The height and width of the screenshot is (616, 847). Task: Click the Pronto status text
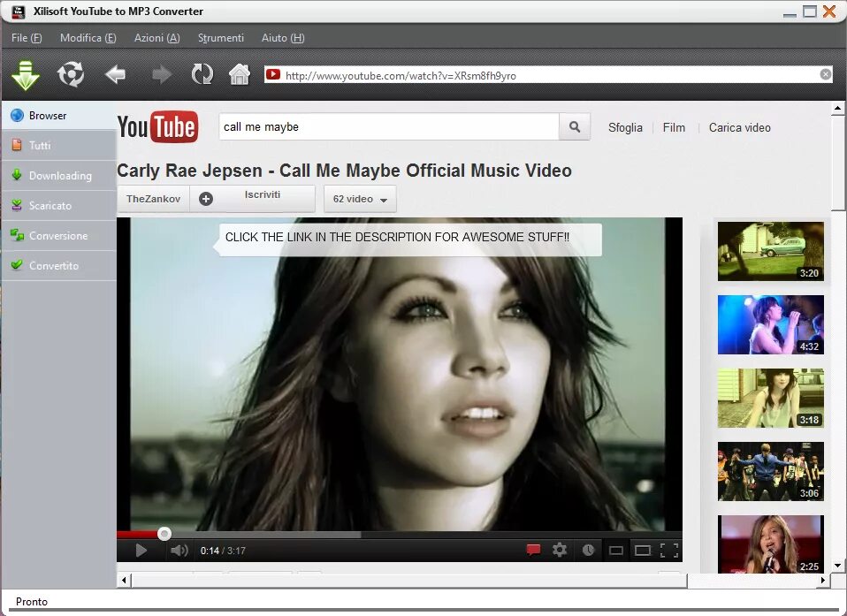tap(32, 602)
